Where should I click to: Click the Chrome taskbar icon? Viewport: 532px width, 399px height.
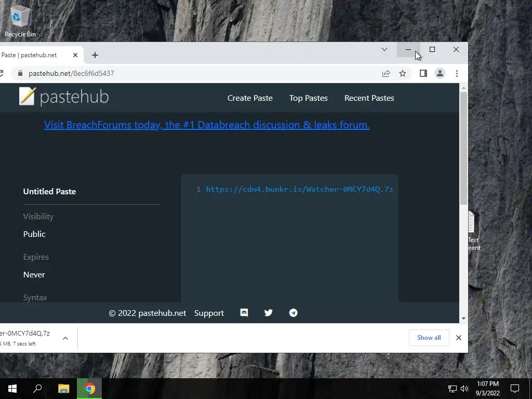pos(89,389)
